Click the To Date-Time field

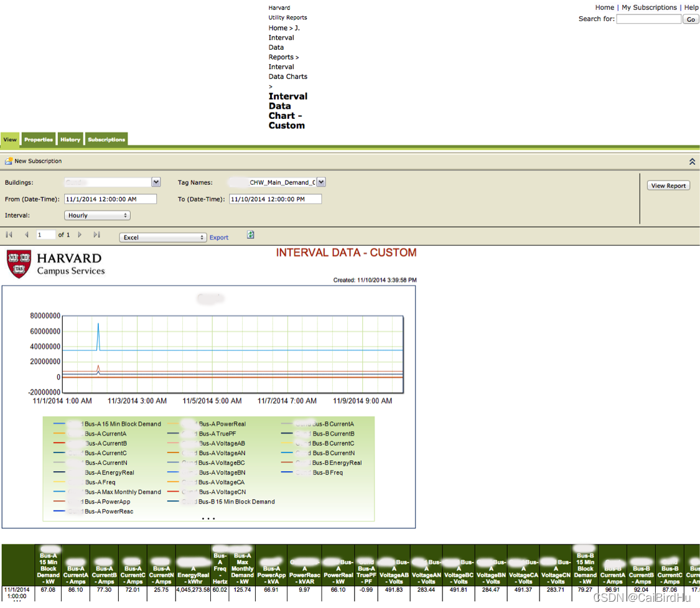click(x=276, y=199)
